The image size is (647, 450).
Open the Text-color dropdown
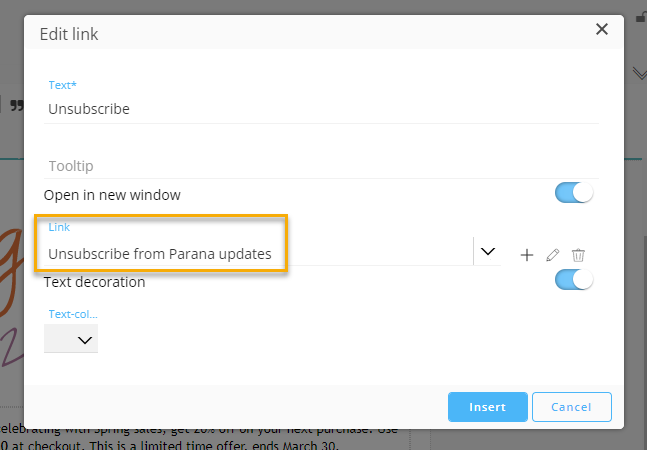coord(85,340)
